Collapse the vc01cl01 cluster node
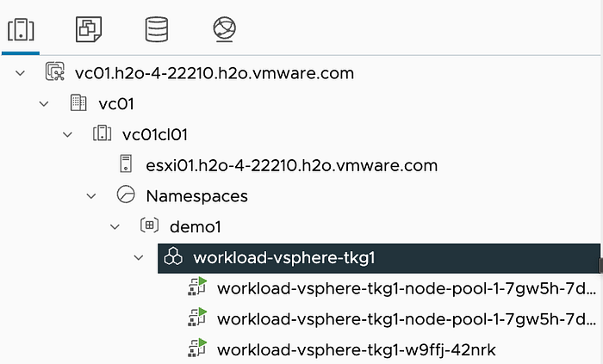The width and height of the screenshot is (603, 364). [x=68, y=134]
